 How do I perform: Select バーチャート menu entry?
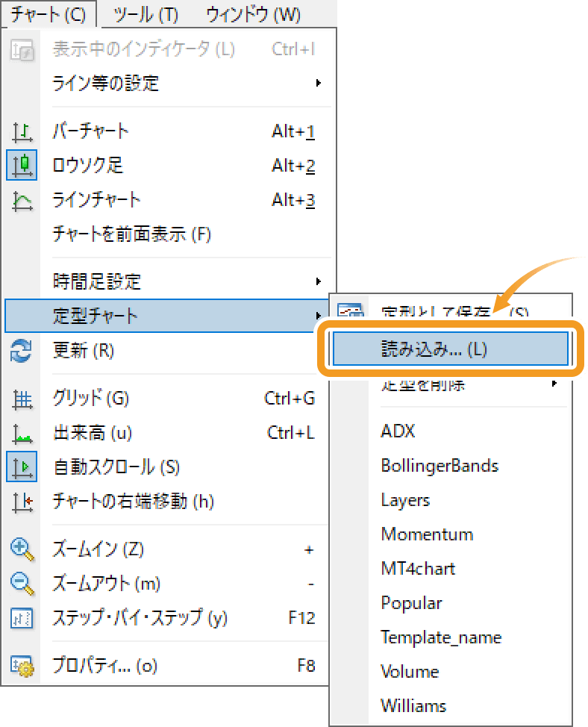point(169,131)
